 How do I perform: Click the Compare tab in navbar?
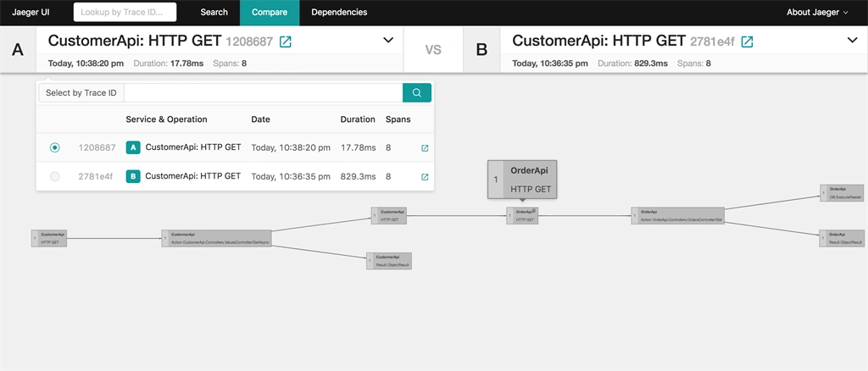click(x=270, y=12)
